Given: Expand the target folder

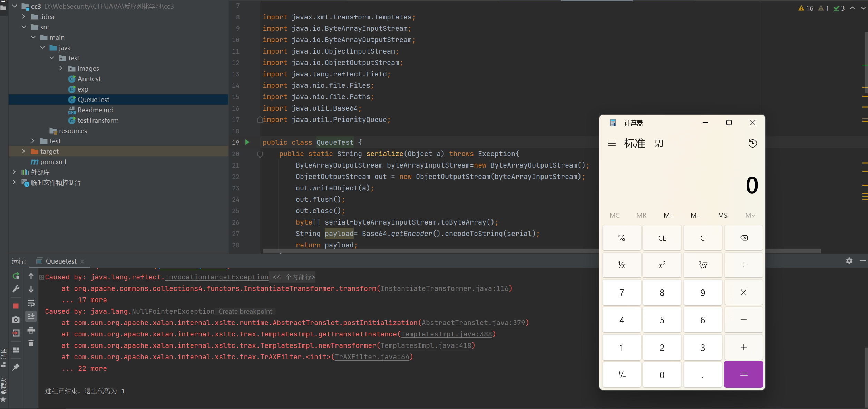Looking at the screenshot, I should pyautogui.click(x=23, y=151).
